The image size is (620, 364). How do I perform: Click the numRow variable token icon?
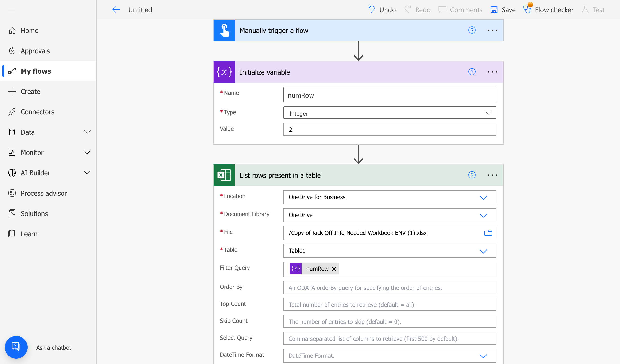click(295, 269)
